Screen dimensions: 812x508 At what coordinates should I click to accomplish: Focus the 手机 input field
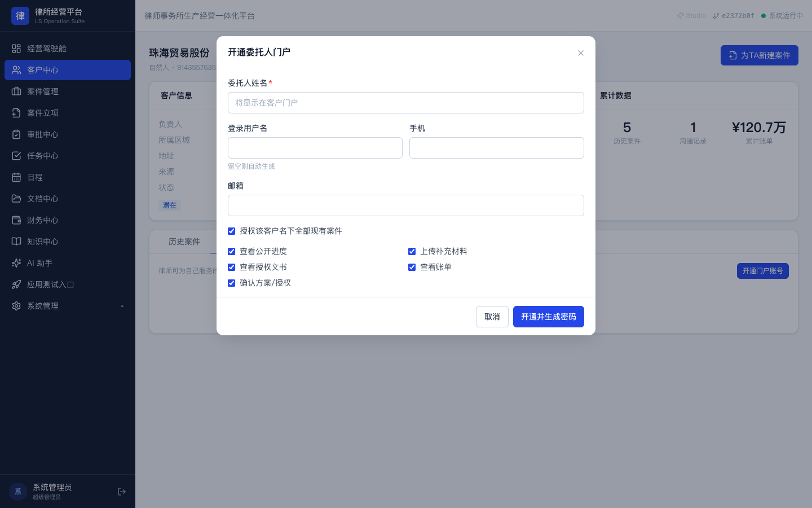[497, 148]
